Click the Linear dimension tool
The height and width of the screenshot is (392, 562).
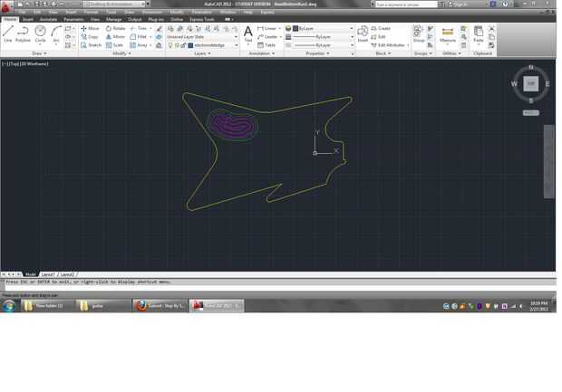267,28
